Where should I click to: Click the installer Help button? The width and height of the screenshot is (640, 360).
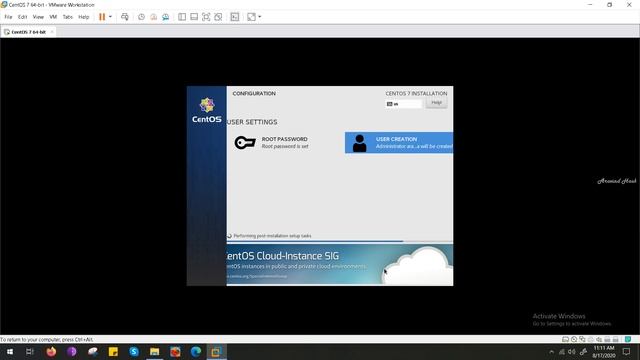[x=436, y=102]
